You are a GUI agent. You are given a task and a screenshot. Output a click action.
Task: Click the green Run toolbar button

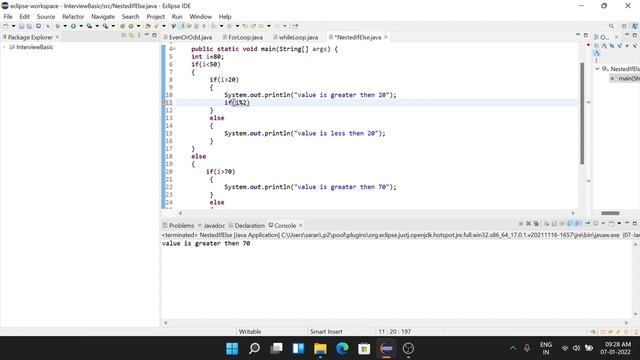73,26
